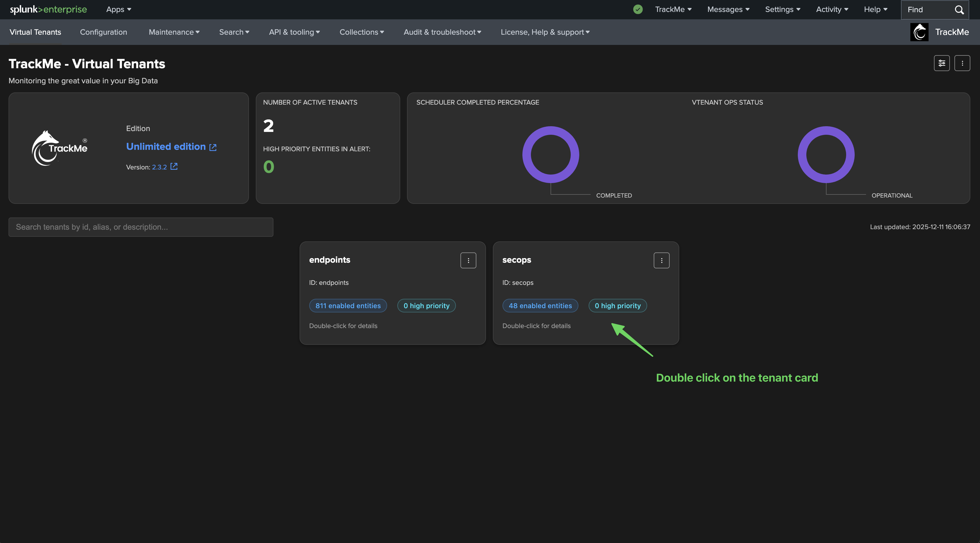Expand the Maintenance menu dropdown
Image resolution: width=980 pixels, height=543 pixels.
pos(174,32)
